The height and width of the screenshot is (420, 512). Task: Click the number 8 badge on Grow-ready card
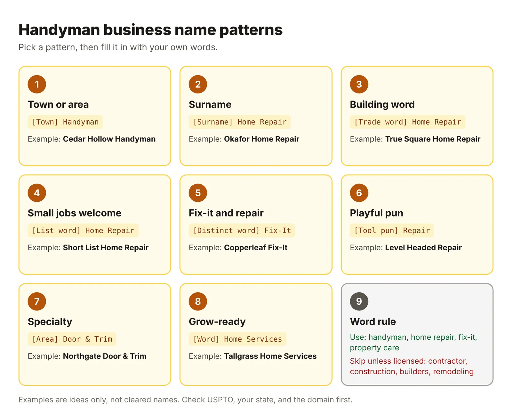point(198,301)
